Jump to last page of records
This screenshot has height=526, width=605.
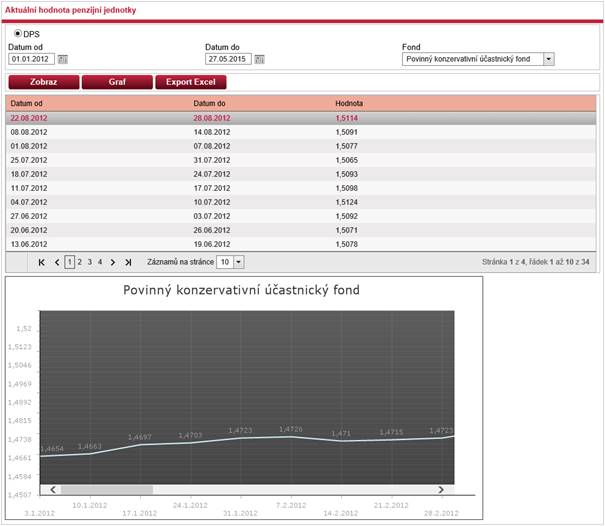coord(128,262)
